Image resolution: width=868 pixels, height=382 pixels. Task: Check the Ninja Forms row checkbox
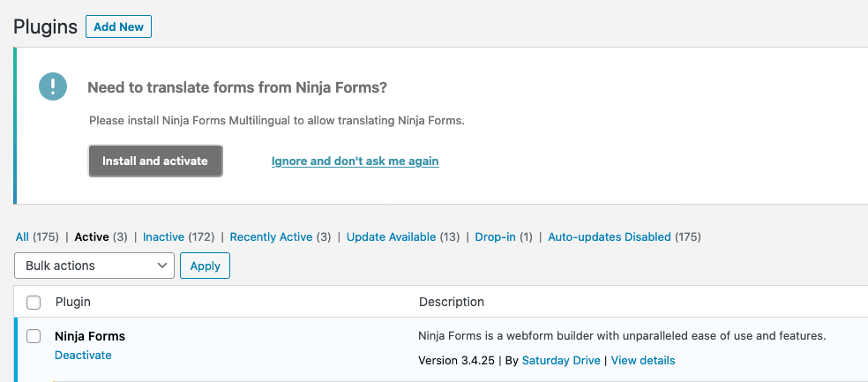coord(34,336)
